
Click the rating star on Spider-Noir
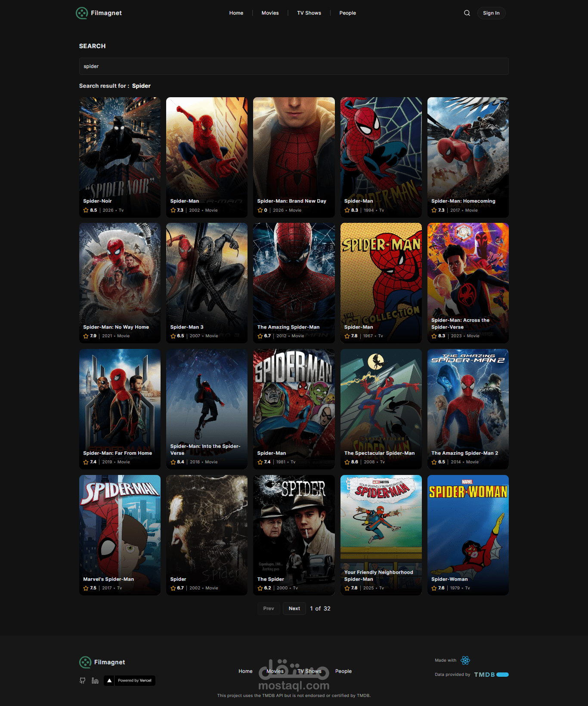[x=86, y=210]
